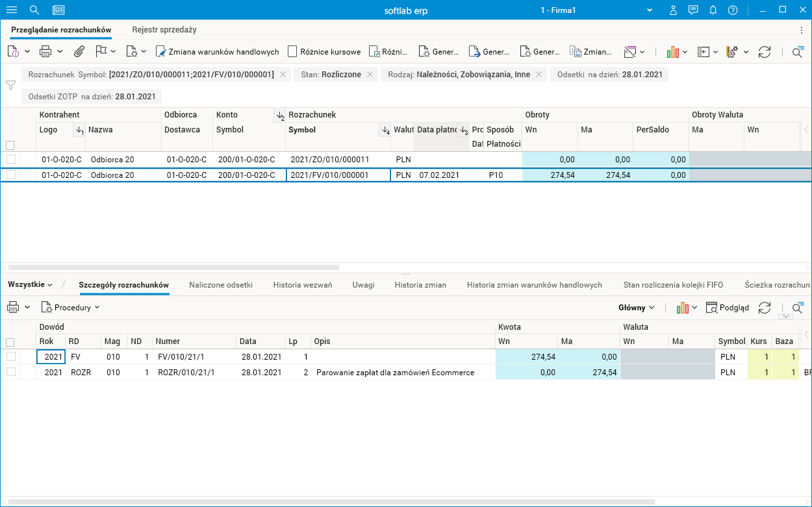Click the paperclip attachments icon
The width and height of the screenshot is (812, 507).
point(79,51)
